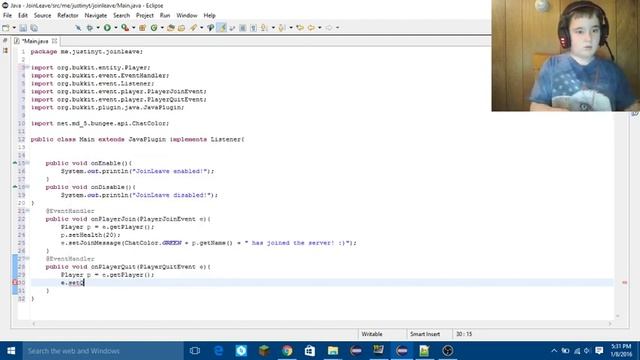Click the Search the web and Windows box
The width and height of the screenshot is (640, 360).
(x=103, y=351)
